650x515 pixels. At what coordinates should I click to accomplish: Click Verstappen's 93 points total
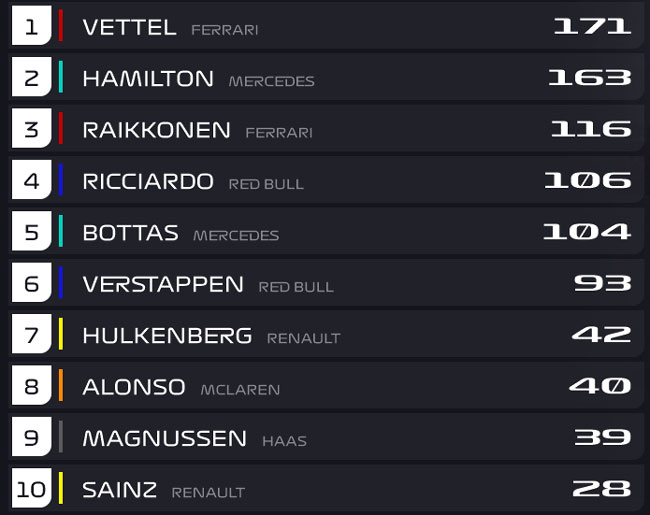pos(602,283)
